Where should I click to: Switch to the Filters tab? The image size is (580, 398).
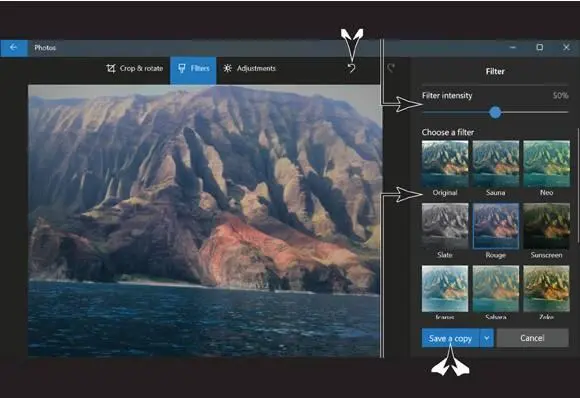[x=193, y=69]
